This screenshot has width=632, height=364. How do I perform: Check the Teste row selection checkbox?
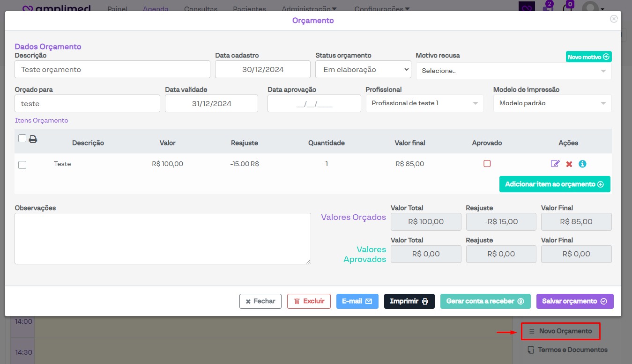[22, 165]
